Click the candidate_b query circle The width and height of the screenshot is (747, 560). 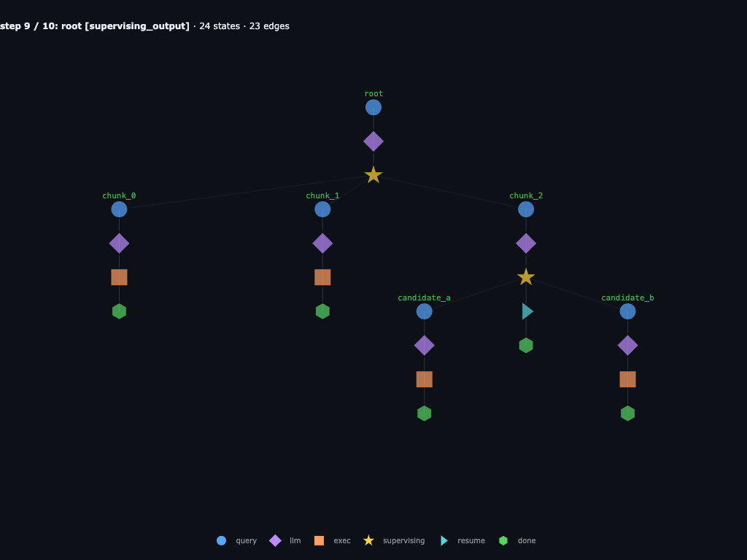pyautogui.click(x=628, y=311)
